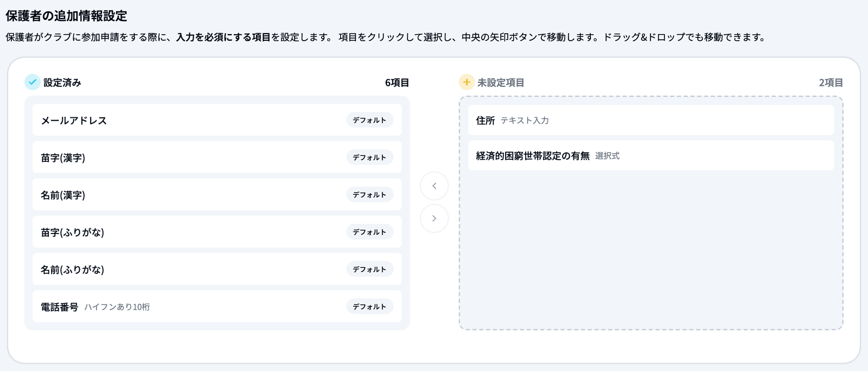
Task: Click the left arrow move button
Action: pyautogui.click(x=434, y=186)
